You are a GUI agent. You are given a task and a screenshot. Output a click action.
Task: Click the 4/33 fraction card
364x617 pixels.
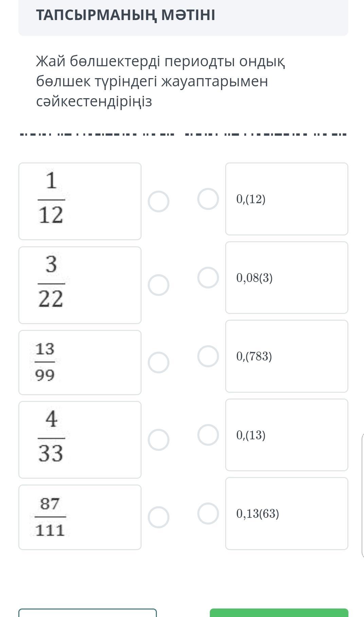80,440
